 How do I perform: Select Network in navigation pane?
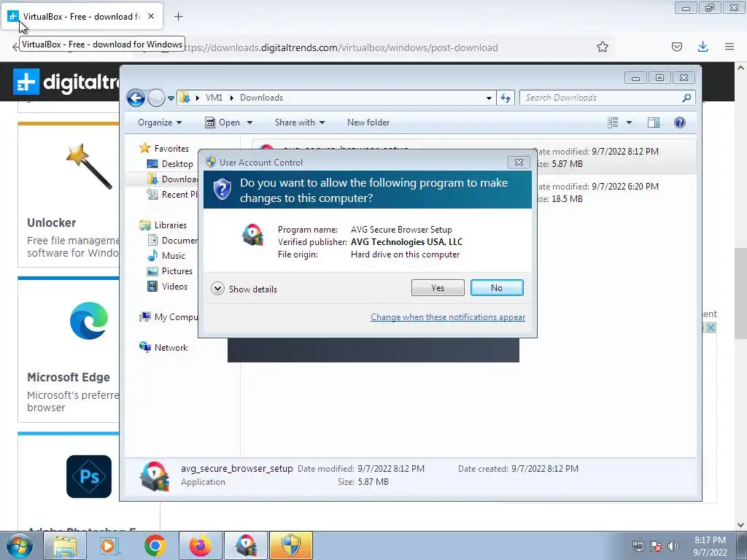point(163,348)
